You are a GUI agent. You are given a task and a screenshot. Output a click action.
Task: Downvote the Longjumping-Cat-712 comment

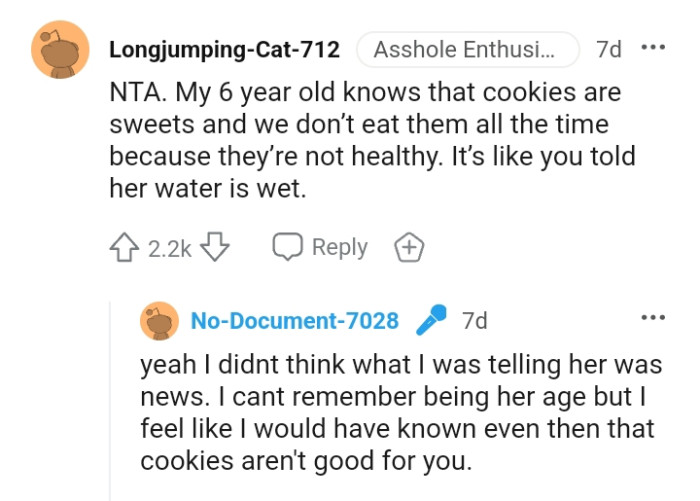tap(214, 246)
